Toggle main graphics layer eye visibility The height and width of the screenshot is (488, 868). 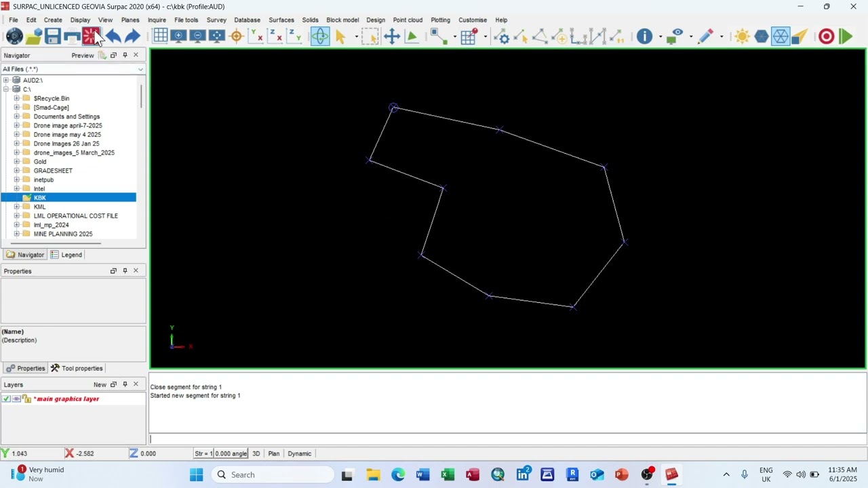point(16,399)
